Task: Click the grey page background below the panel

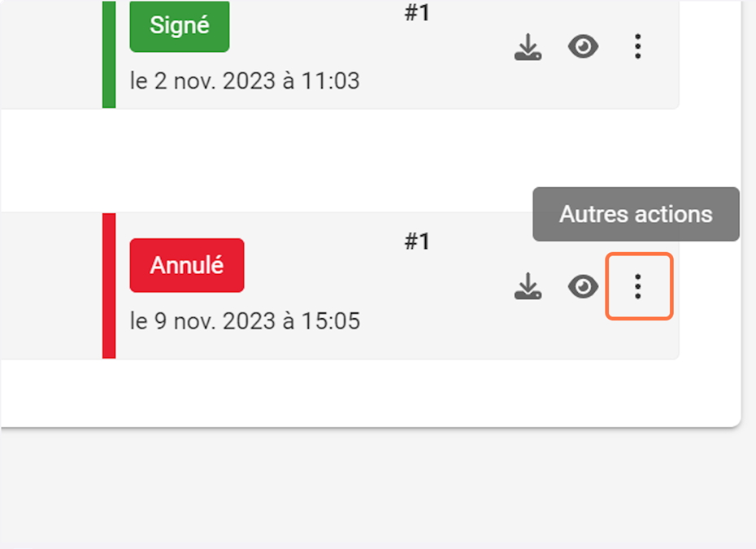Action: pos(366,488)
